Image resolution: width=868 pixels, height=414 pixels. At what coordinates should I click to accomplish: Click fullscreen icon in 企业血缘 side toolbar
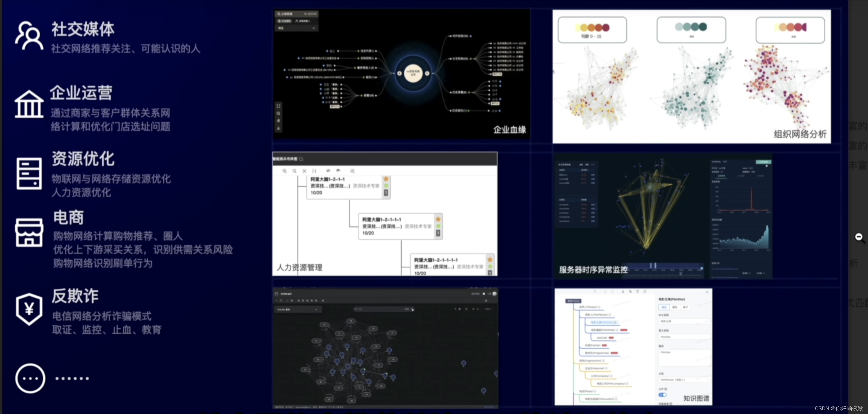coord(278,106)
